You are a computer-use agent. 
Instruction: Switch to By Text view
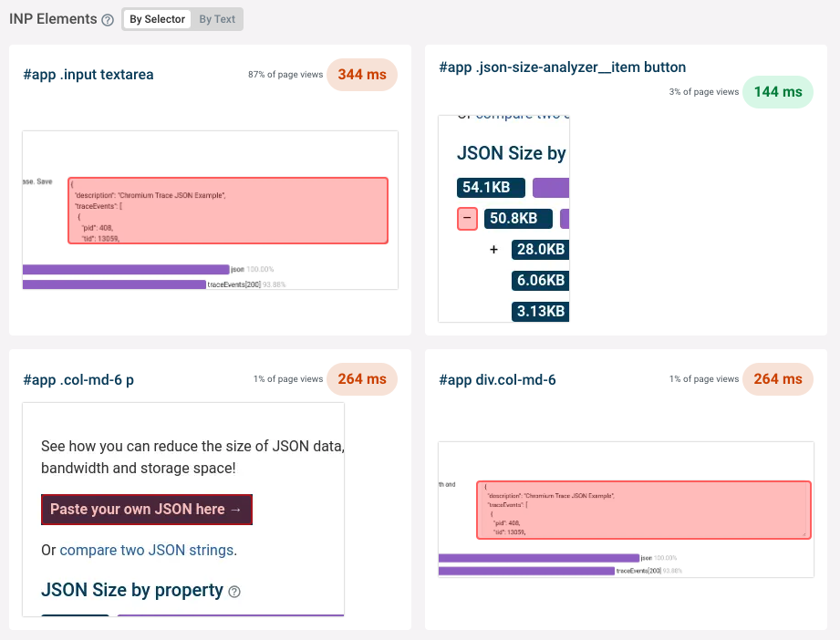(217, 19)
